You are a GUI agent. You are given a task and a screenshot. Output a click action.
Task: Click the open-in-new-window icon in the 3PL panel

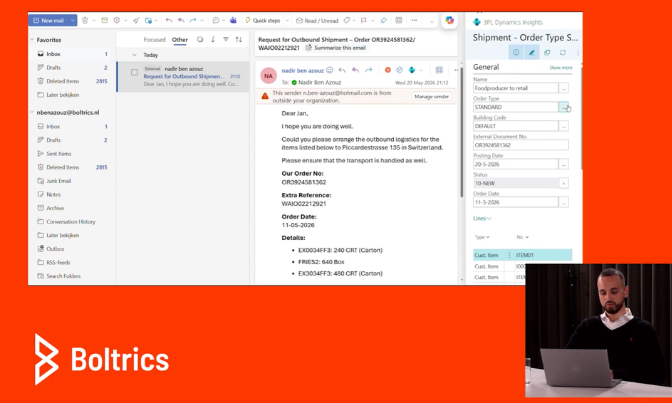[547, 52]
